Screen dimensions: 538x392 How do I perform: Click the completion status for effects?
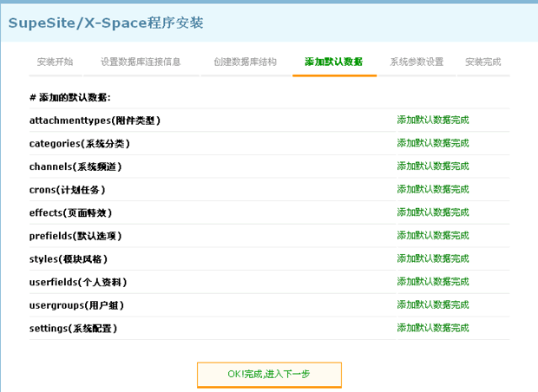tap(433, 212)
